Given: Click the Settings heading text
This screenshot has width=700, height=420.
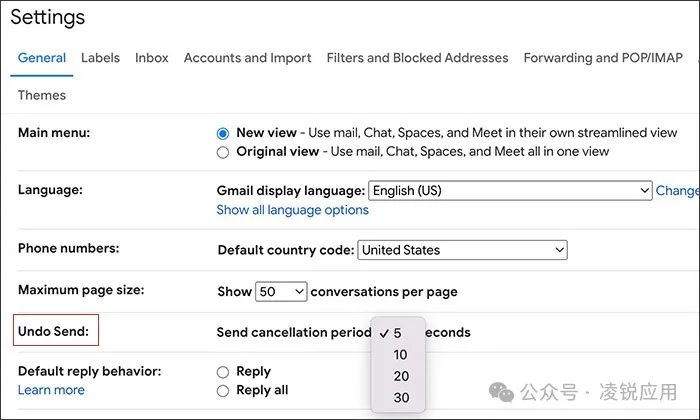Looking at the screenshot, I should coord(47,17).
